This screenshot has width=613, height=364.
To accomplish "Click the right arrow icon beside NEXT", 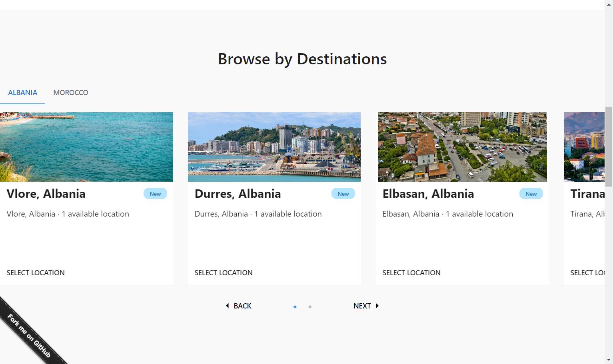I will pyautogui.click(x=377, y=306).
